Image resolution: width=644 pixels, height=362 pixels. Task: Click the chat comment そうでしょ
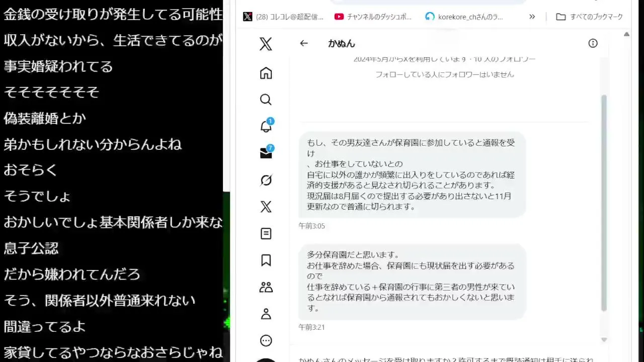38,196
